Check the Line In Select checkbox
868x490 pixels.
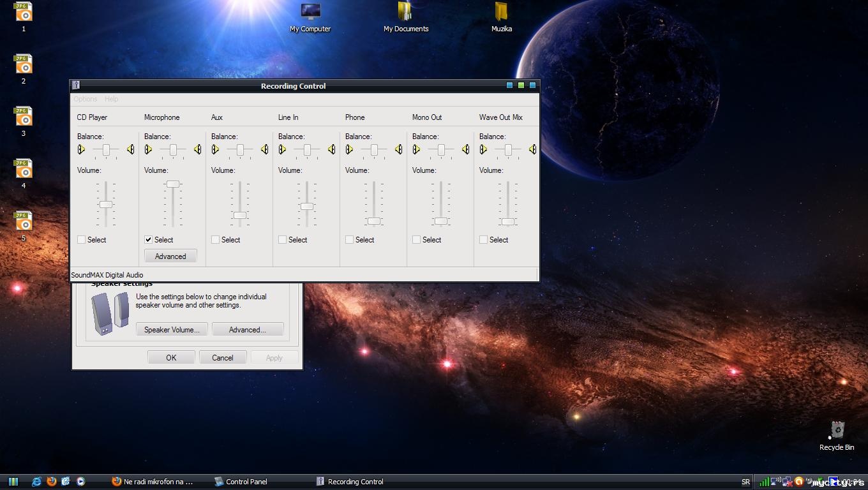[x=283, y=240]
